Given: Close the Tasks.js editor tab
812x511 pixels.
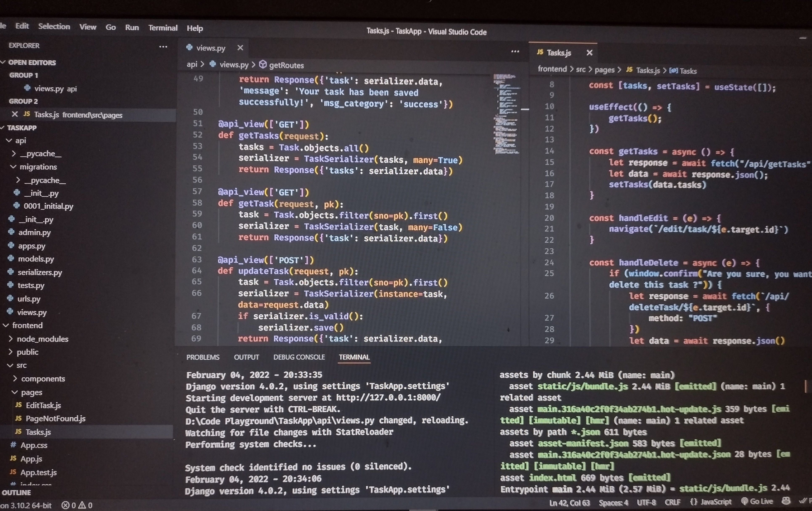Looking at the screenshot, I should coord(589,53).
